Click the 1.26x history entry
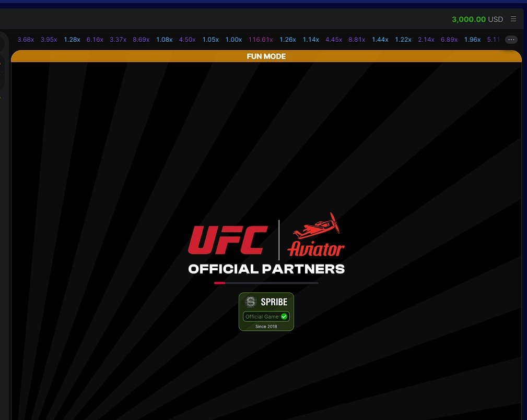Image resolution: width=527 pixels, height=420 pixels. coord(288,40)
